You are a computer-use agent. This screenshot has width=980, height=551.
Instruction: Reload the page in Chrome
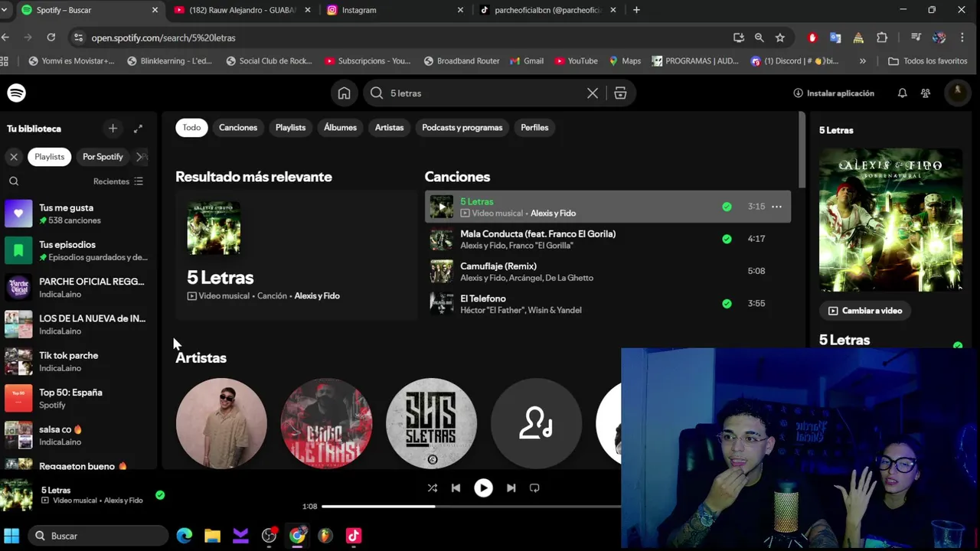51,37
